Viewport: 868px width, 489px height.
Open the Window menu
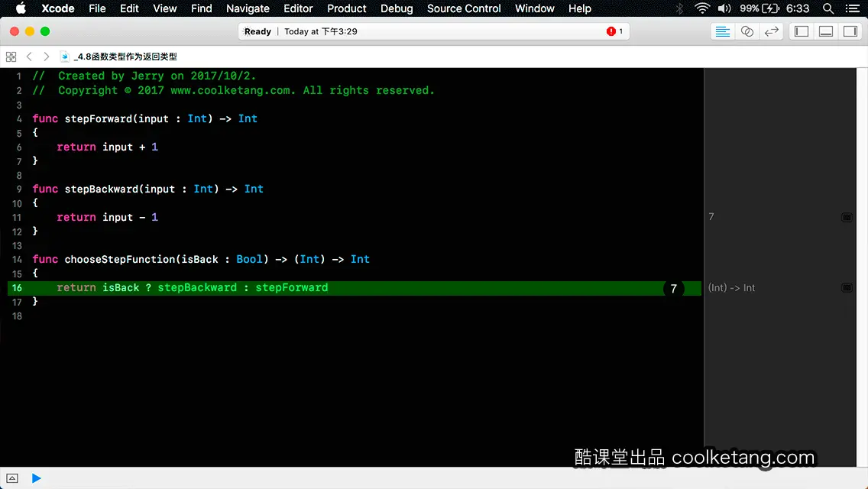(534, 8)
